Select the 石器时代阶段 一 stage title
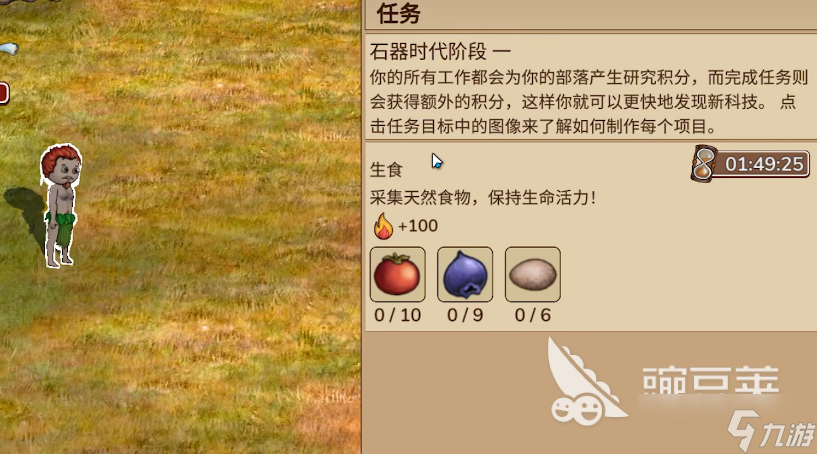 point(440,52)
